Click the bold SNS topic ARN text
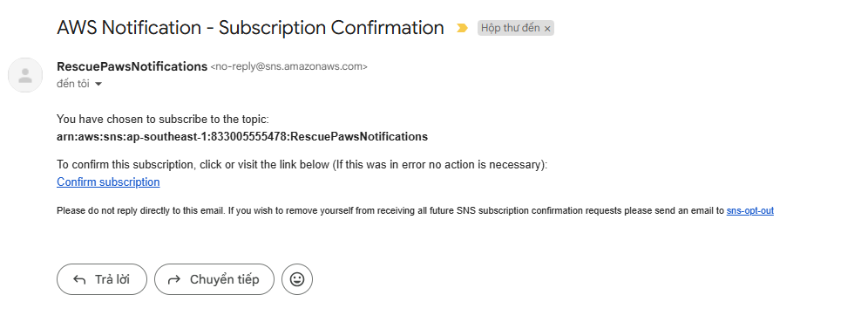868x329 pixels. coord(242,137)
